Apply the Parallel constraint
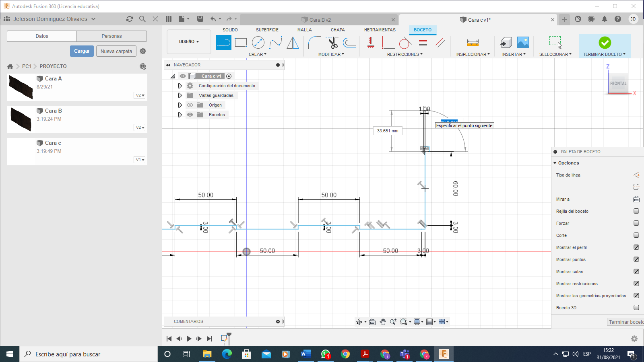 pos(440,43)
